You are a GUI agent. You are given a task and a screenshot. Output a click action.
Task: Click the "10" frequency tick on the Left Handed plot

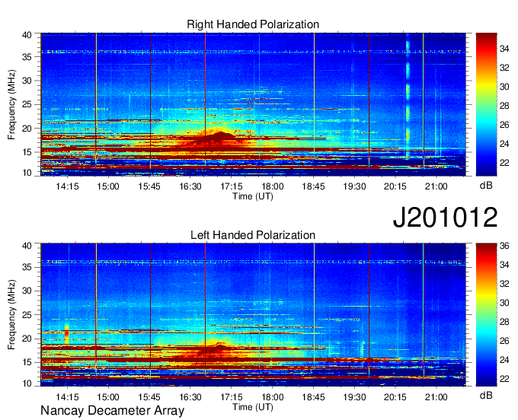(27, 383)
